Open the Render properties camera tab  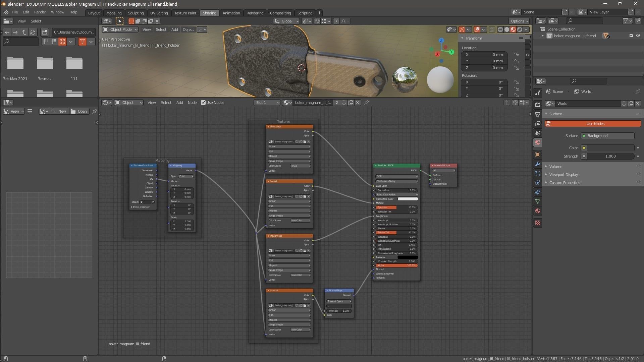tap(538, 105)
